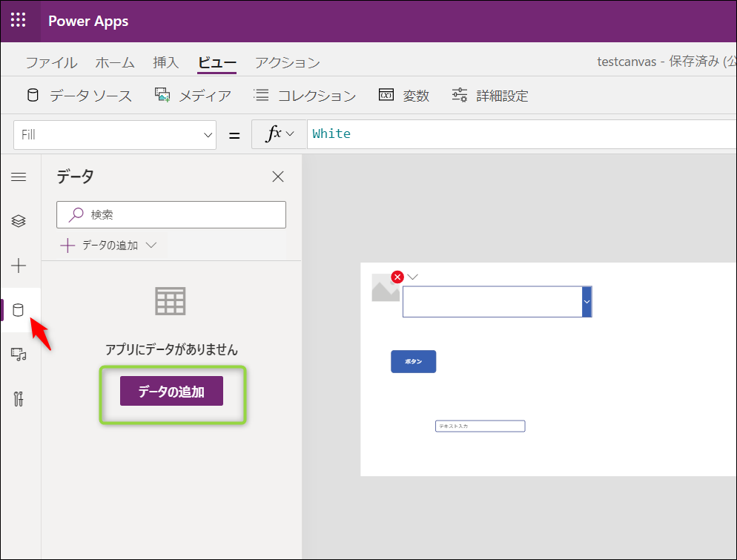This screenshot has width=737, height=560.
Task: Expand the chevron next to the error badge
Action: [x=413, y=277]
